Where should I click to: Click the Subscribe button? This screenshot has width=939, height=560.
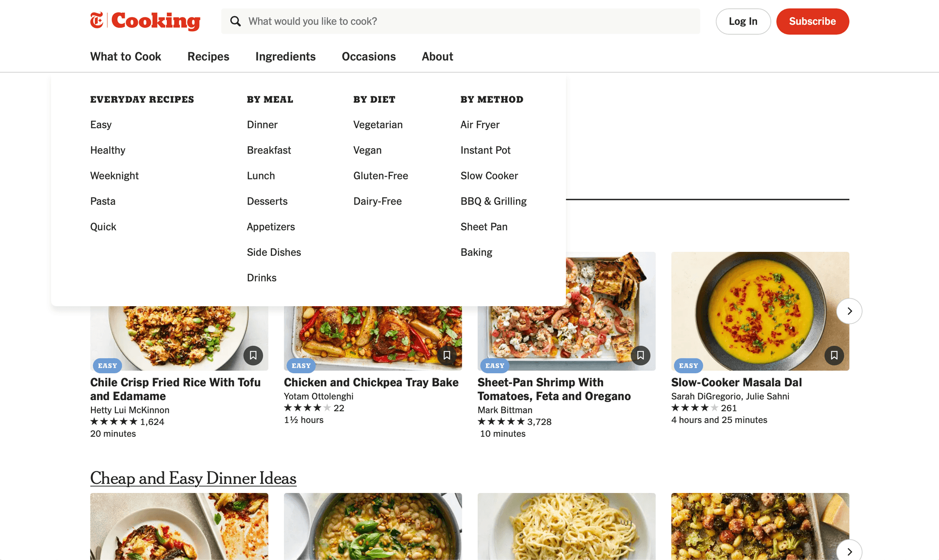[x=812, y=21]
